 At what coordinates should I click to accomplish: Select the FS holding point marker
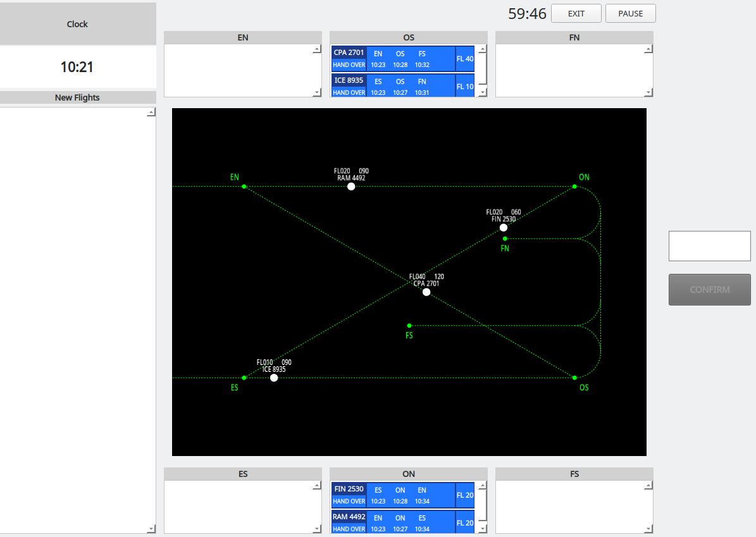point(409,326)
